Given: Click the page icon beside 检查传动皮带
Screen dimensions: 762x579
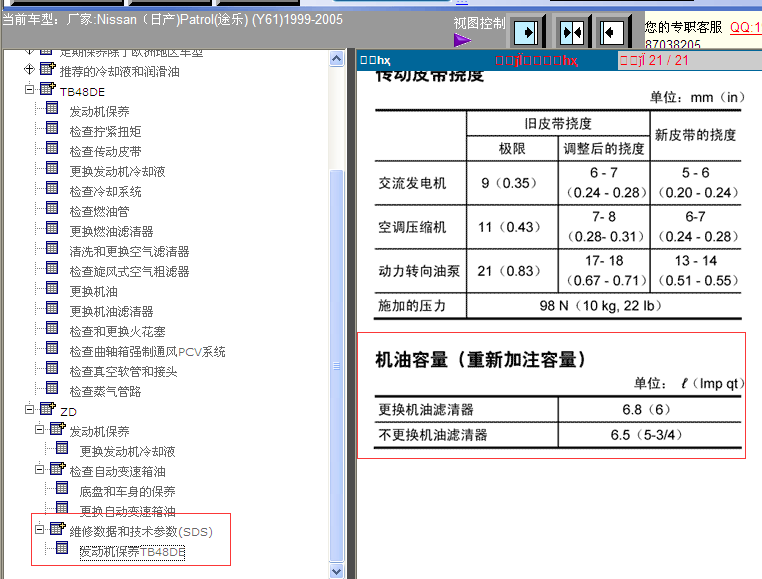Looking at the screenshot, I should pyautogui.click(x=52, y=148).
